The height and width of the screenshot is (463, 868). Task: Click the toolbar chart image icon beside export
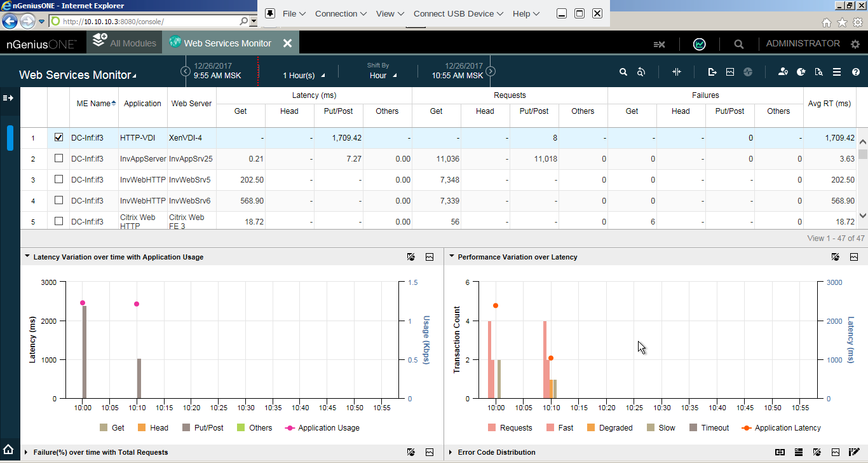730,73
